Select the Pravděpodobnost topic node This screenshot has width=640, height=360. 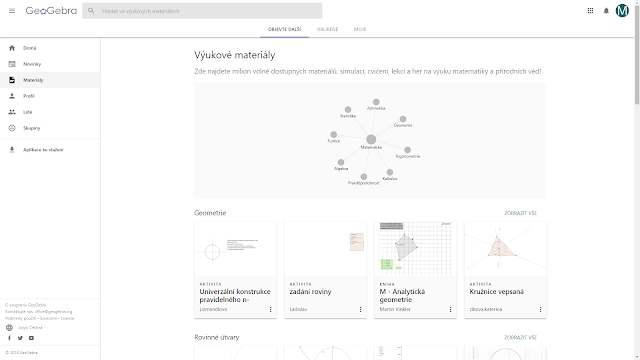point(364,177)
